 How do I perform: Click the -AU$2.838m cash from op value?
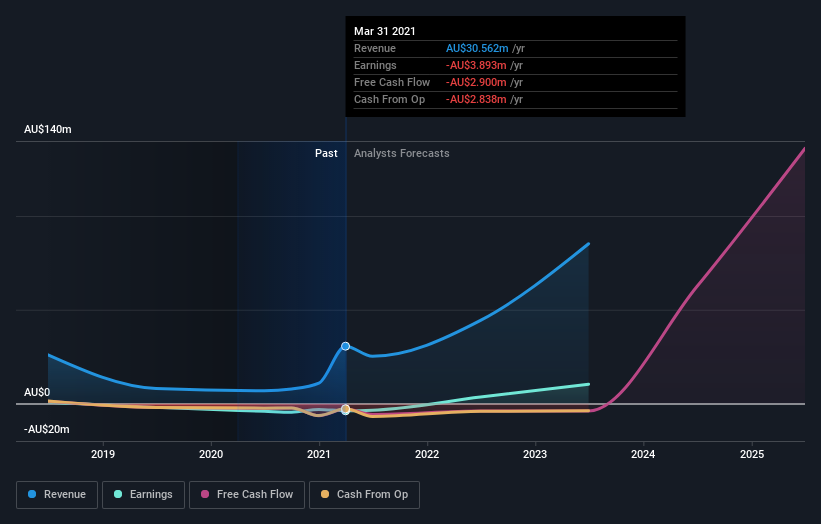click(x=476, y=99)
